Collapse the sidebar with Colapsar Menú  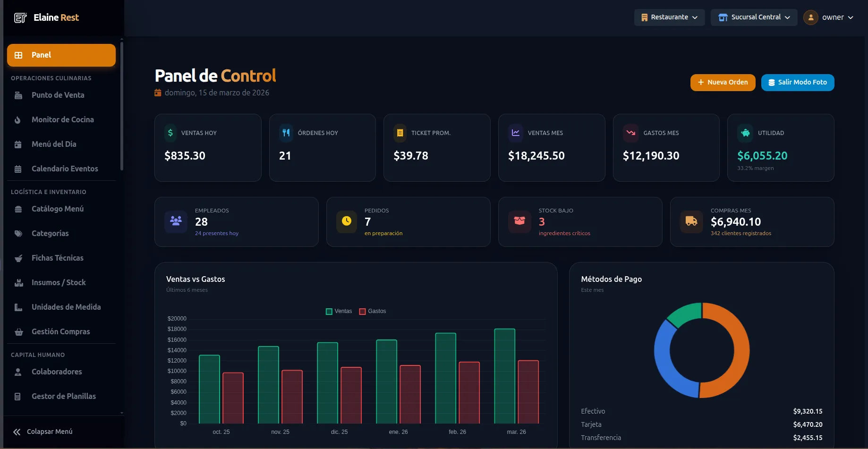(x=43, y=432)
